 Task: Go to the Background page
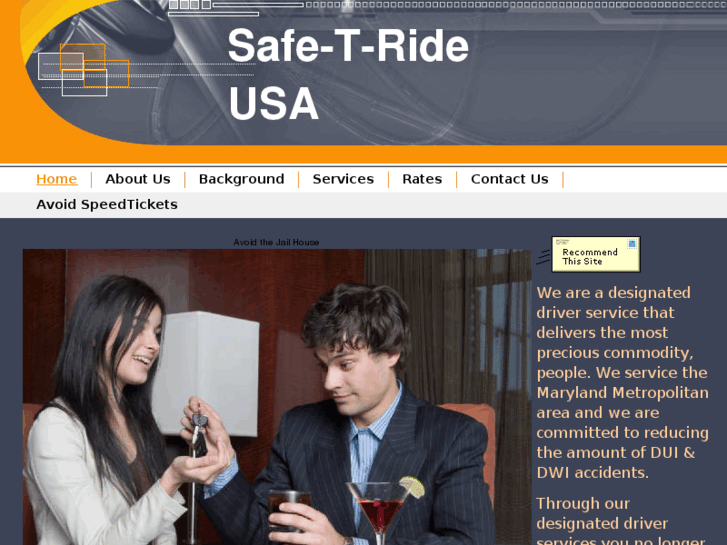242,179
